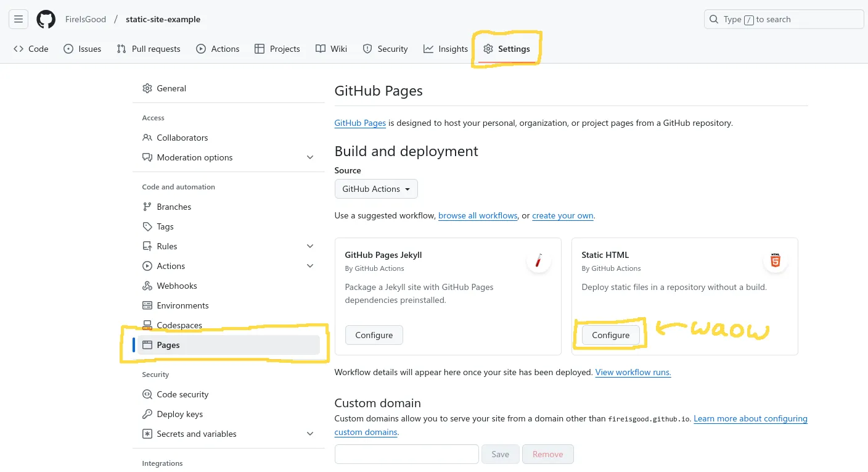Click the 'GitHub Pages Jekyll' card title
Viewport: 868px width, 472px height.
(x=383, y=255)
